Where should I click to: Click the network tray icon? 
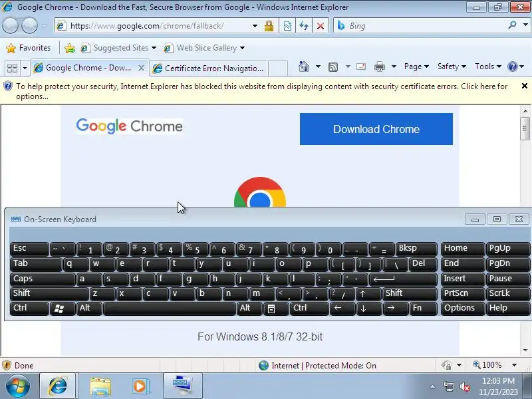[448, 386]
